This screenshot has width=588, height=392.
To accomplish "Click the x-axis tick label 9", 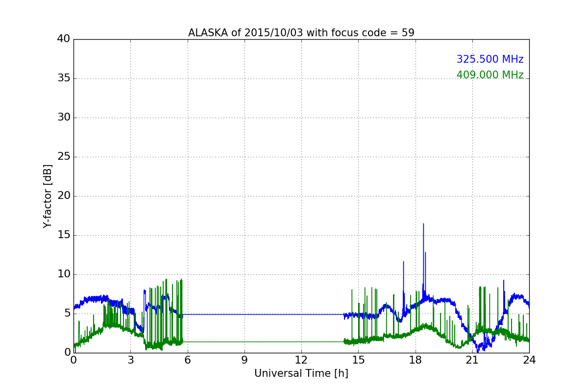I will tap(245, 360).
